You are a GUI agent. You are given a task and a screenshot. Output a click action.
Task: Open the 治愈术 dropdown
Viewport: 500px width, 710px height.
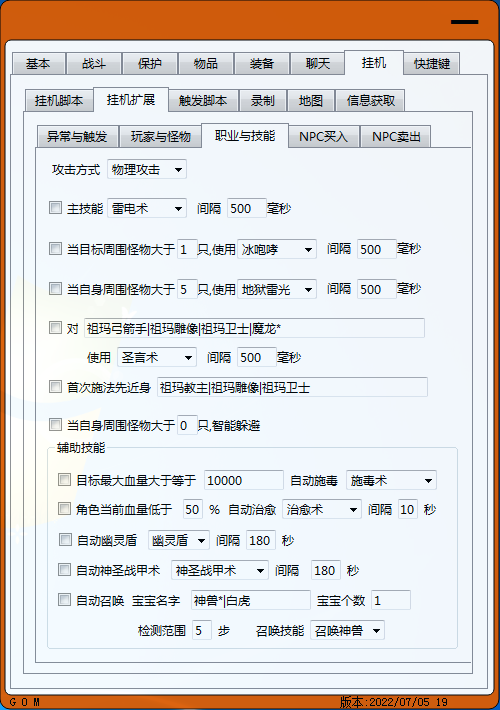[322, 509]
